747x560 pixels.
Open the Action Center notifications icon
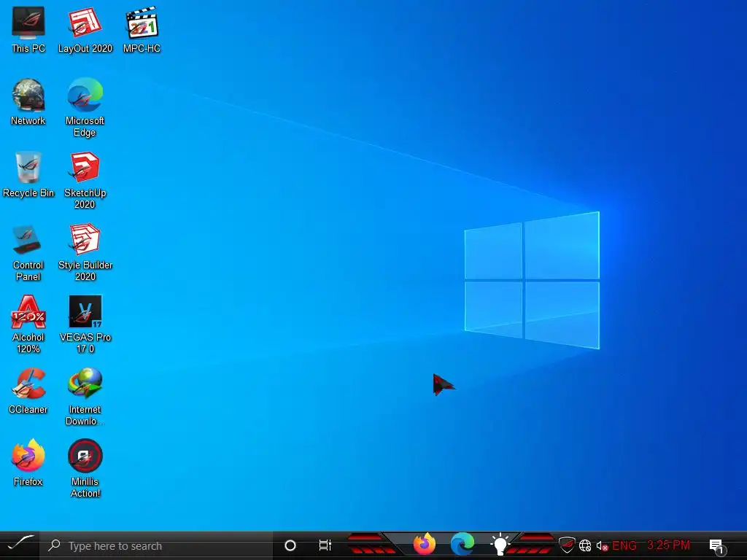[x=718, y=547]
